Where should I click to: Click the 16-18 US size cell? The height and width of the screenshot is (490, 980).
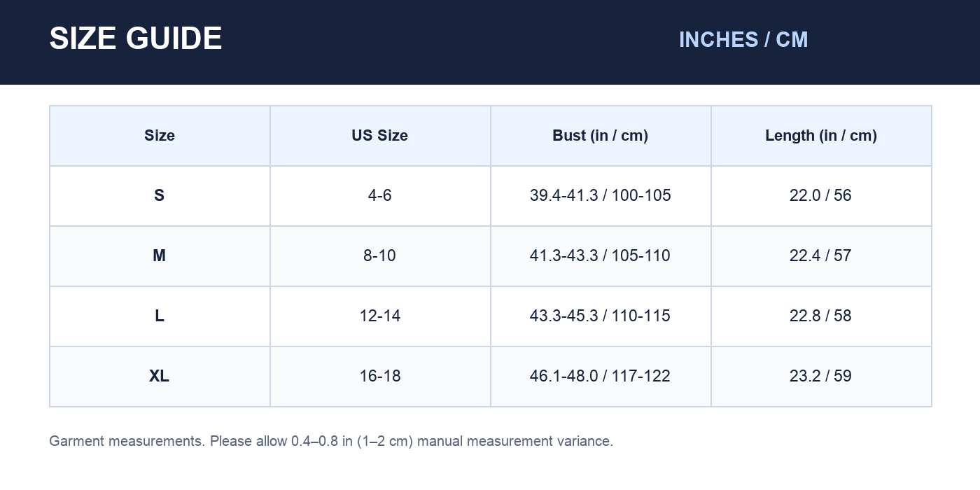[380, 376]
